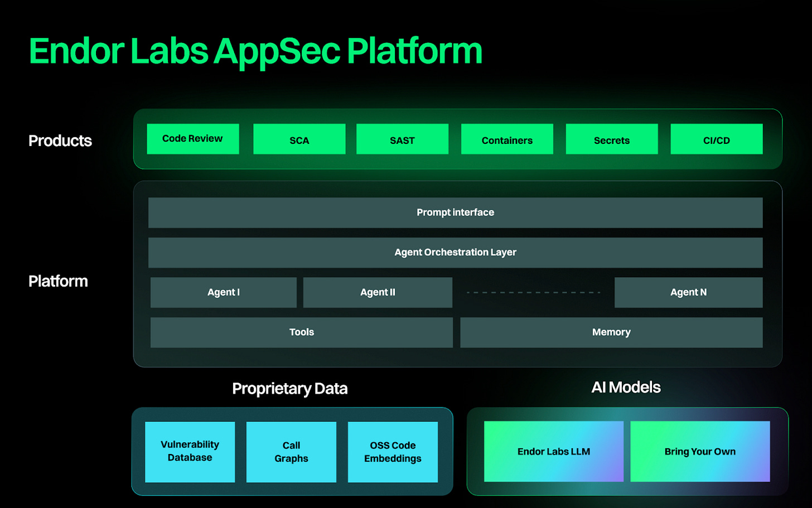Click the Endor Labs LLM tile

point(554,451)
